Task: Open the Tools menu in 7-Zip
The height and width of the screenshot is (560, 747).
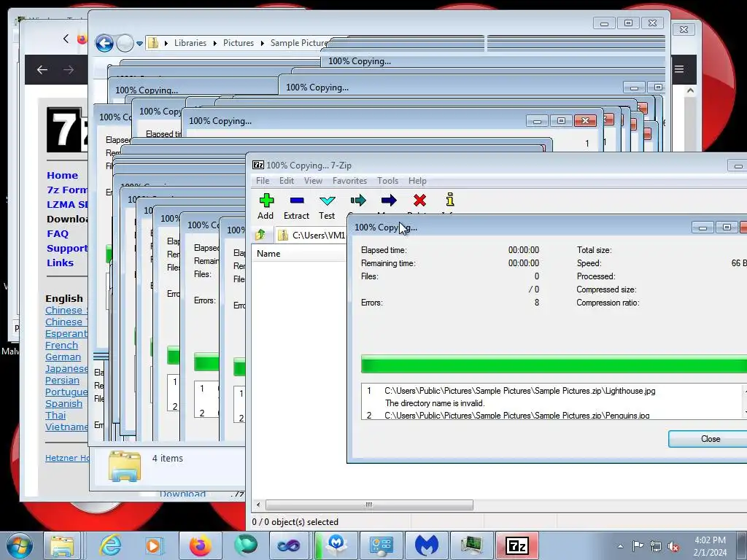Action: (388, 181)
